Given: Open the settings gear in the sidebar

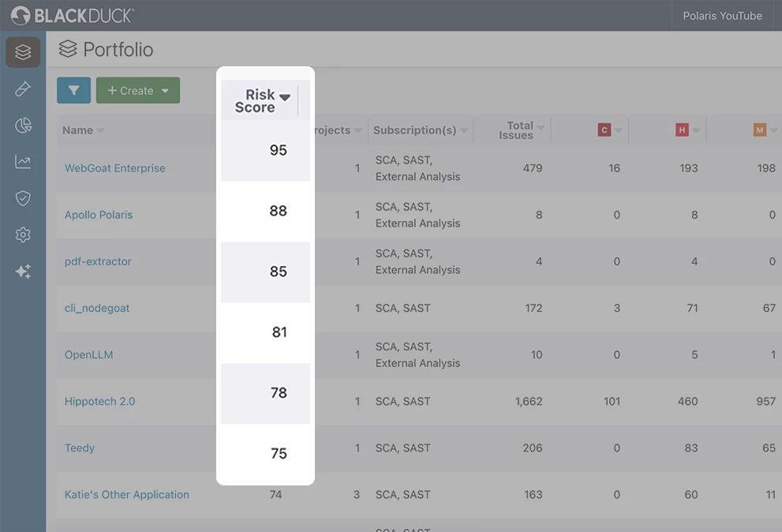Looking at the screenshot, I should click(23, 234).
